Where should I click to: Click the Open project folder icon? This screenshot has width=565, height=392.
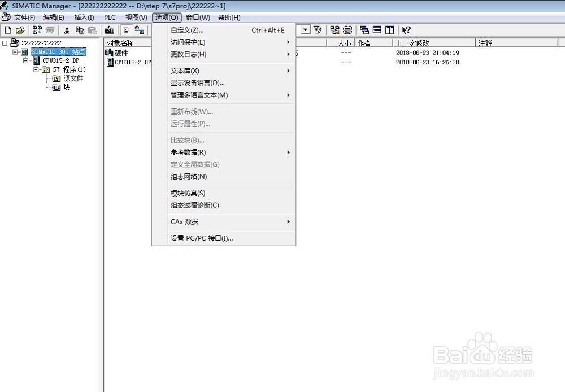click(x=20, y=30)
